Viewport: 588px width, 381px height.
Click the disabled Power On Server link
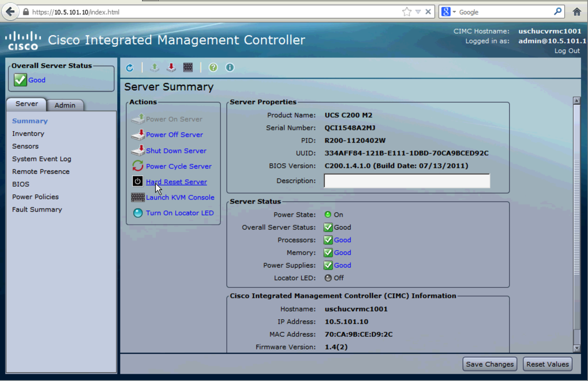click(174, 119)
